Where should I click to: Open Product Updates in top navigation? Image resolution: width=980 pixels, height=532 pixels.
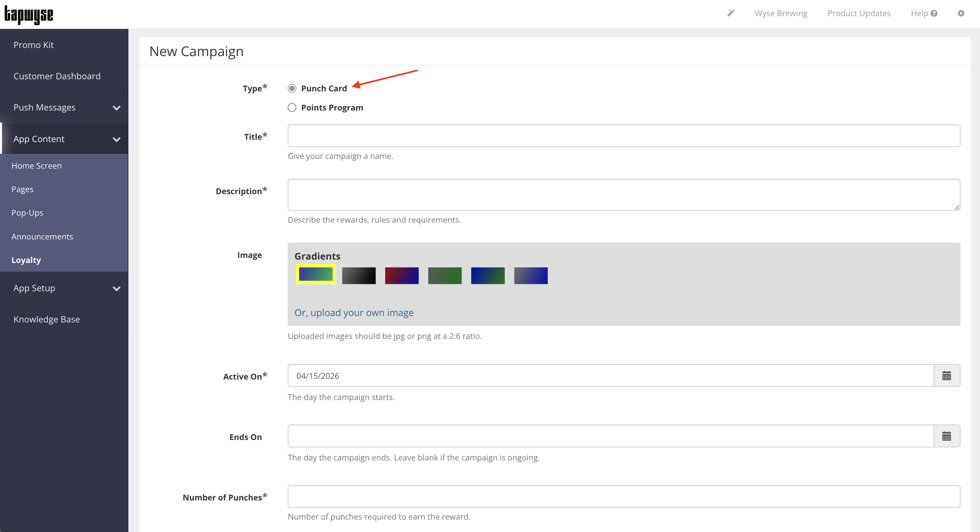pyautogui.click(x=859, y=13)
